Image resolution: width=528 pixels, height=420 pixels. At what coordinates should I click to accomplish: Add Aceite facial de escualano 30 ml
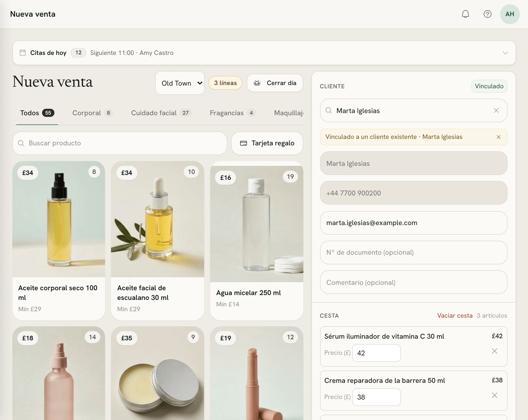(x=158, y=241)
